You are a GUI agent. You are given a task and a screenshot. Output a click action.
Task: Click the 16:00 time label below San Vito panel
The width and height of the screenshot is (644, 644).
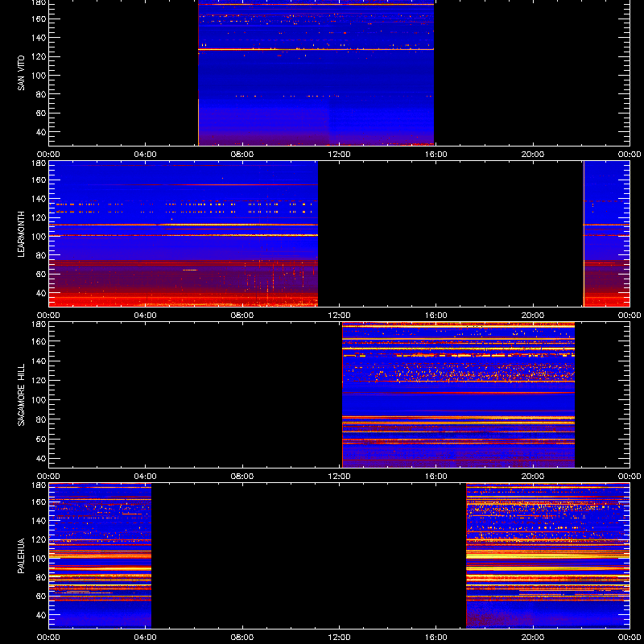(x=436, y=155)
